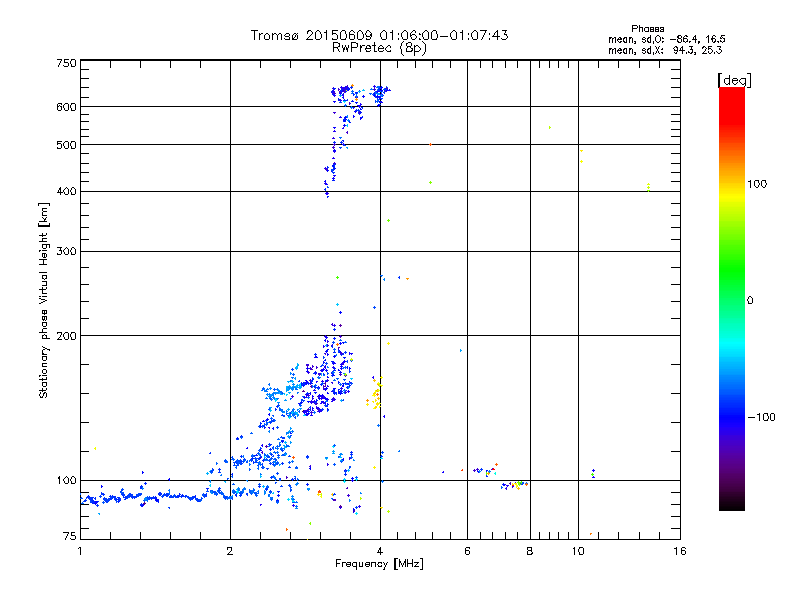Viewport: 800px width, 600px height.
Task: Click the plot title 'Tromsø 20150609 01:06:00-01:07:43'
Action: point(379,35)
